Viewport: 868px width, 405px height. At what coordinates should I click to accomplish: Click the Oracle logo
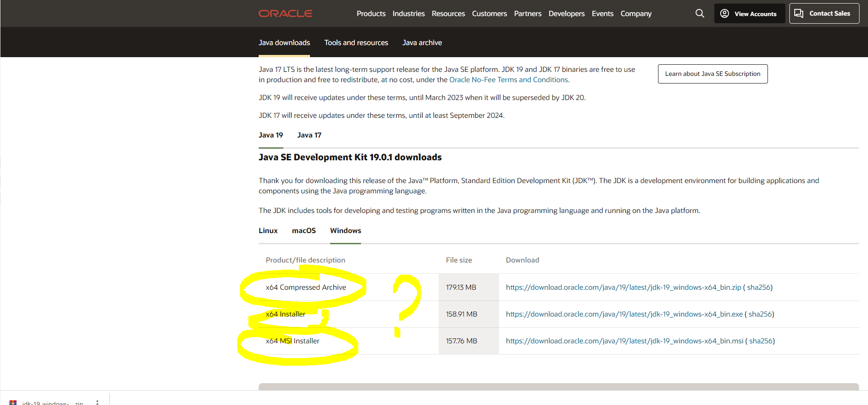(285, 13)
